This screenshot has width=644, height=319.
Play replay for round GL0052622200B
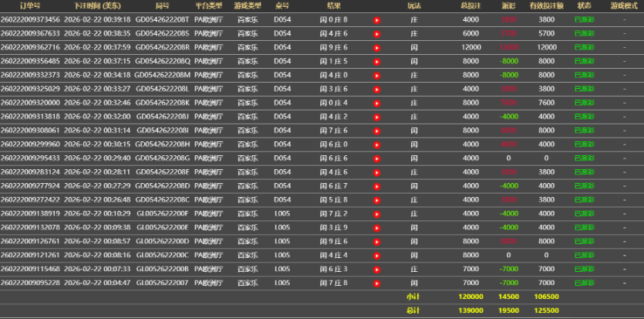tap(377, 269)
